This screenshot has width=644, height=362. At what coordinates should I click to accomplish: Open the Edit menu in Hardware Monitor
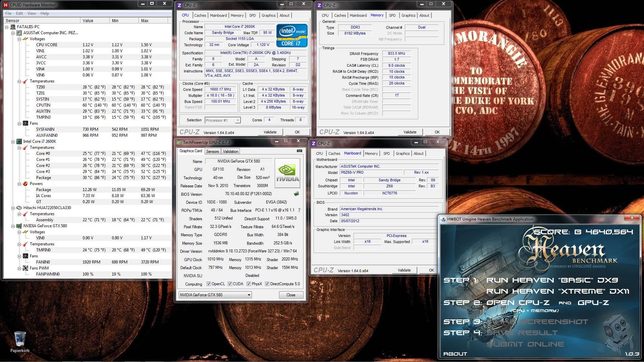[19, 13]
